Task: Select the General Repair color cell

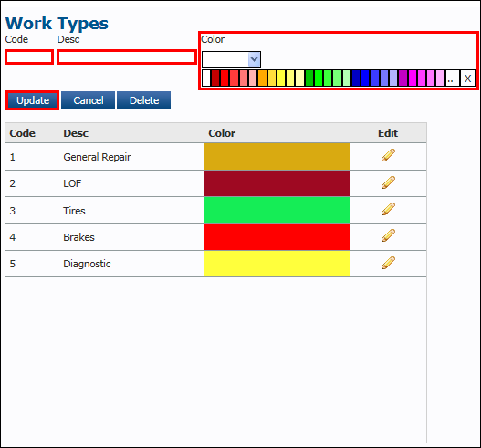Action: tap(277, 156)
